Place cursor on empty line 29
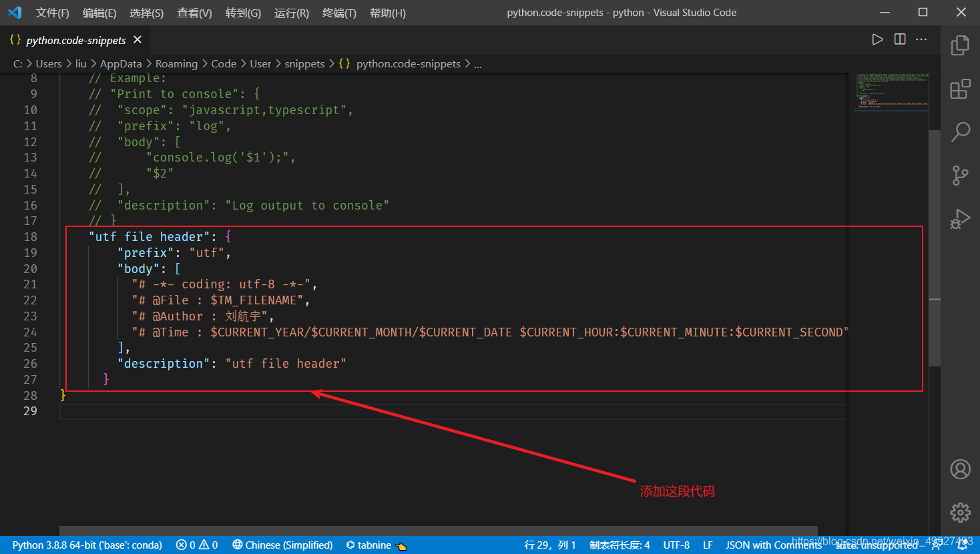The width and height of the screenshot is (980, 554). pyautogui.click(x=454, y=411)
